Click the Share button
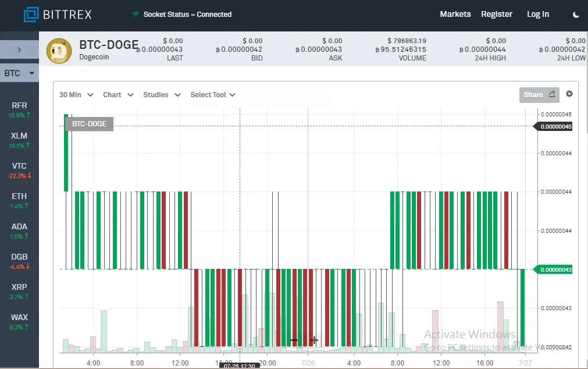Image resolution: width=588 pixels, height=369 pixels. (539, 95)
